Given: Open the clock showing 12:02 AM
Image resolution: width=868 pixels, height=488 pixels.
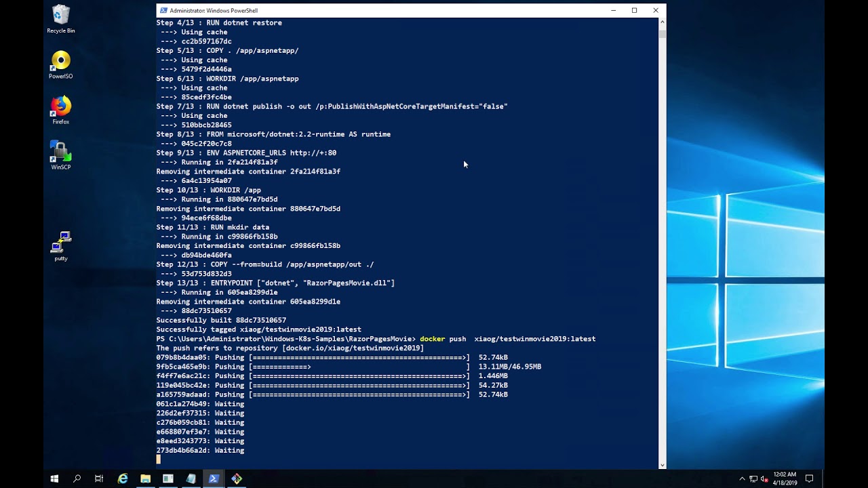Looking at the screenshot, I should 785,479.
